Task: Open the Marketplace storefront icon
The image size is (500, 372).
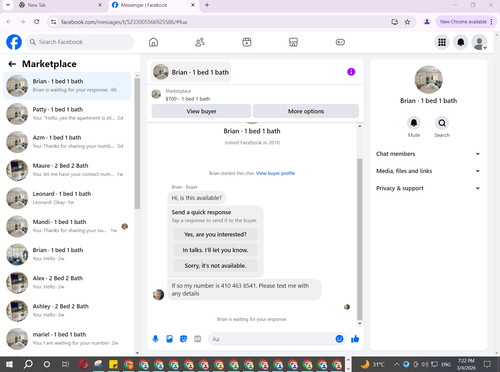Action: click(293, 42)
